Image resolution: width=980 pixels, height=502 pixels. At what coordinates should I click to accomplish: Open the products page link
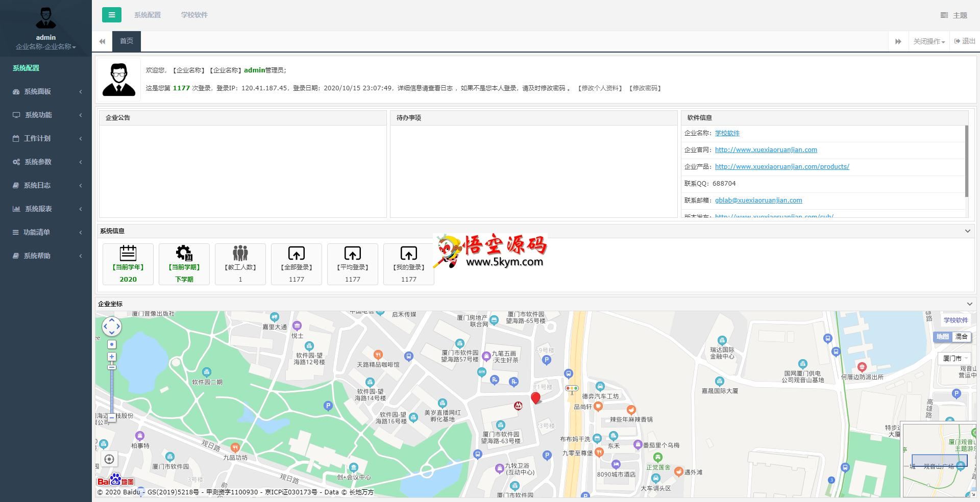point(782,167)
